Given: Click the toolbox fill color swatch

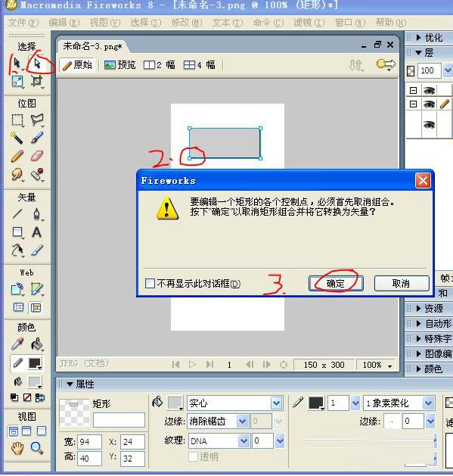Looking at the screenshot, I should click(35, 382).
